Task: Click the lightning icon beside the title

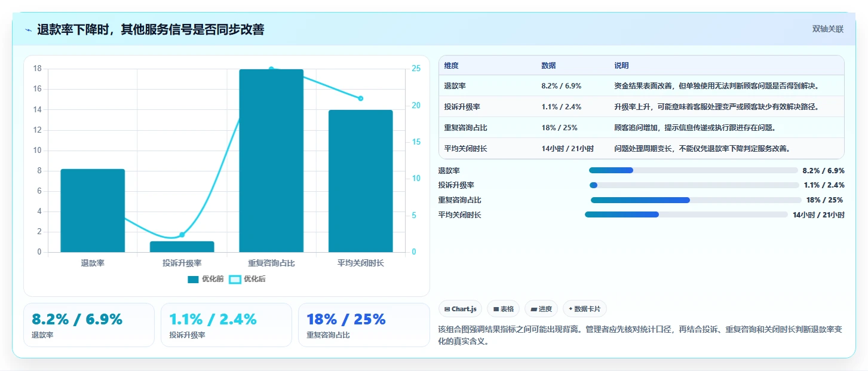Action: click(29, 30)
